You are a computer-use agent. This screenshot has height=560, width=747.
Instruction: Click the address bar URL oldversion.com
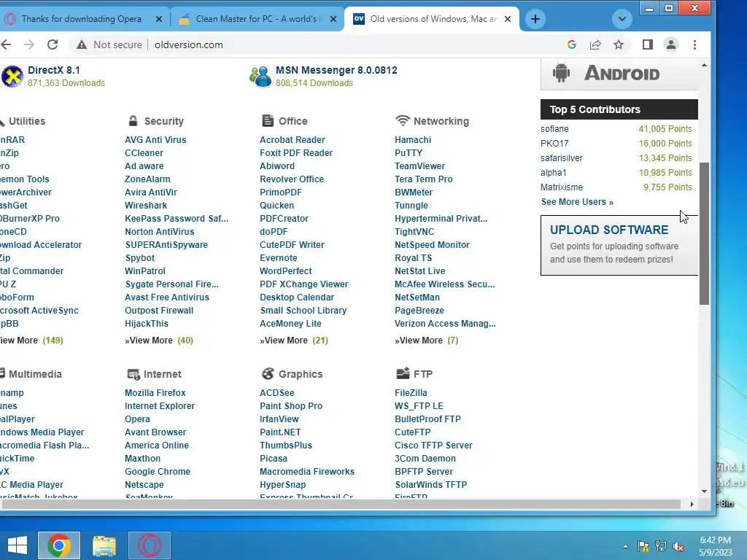point(189,44)
